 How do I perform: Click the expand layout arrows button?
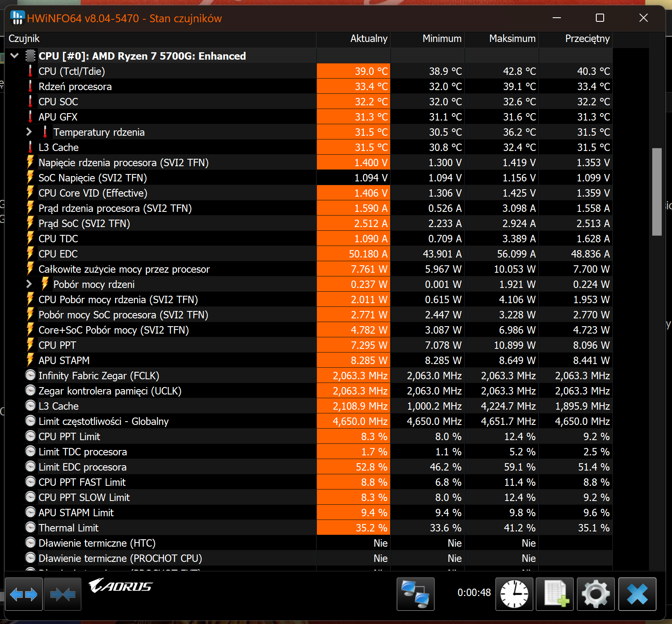pos(24,594)
